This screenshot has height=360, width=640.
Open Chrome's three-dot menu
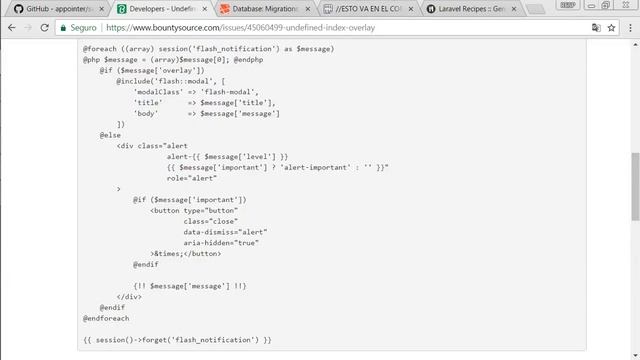coord(630,28)
